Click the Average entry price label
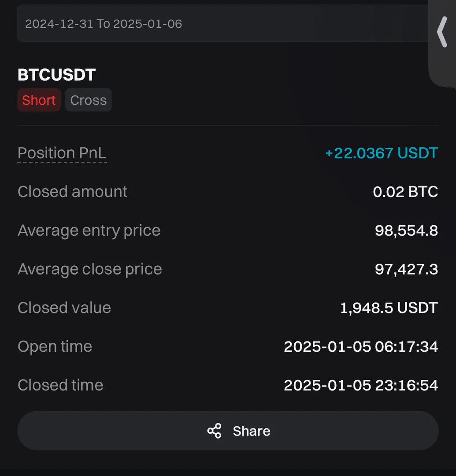 [89, 231]
